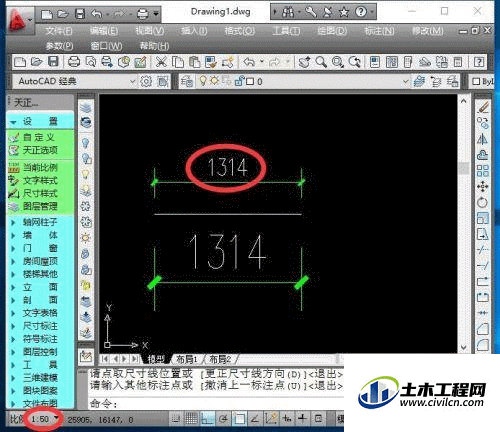Open the layer list dropdown showing 0

pos(405,81)
